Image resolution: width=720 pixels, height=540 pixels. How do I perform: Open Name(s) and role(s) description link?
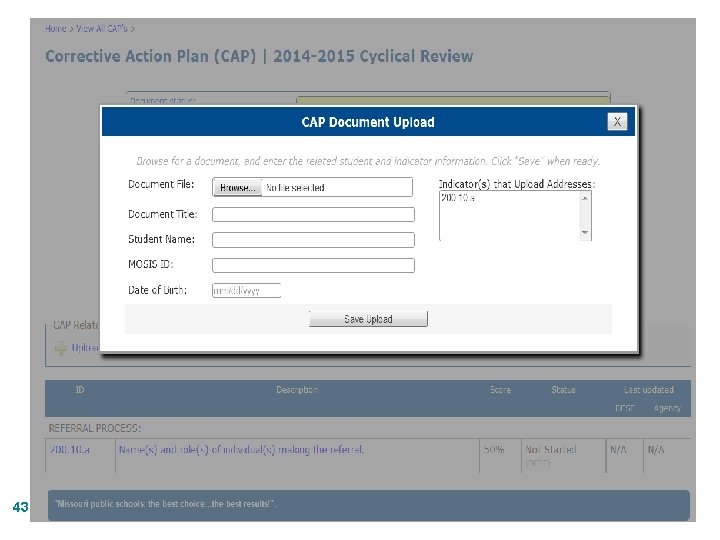pos(241,450)
